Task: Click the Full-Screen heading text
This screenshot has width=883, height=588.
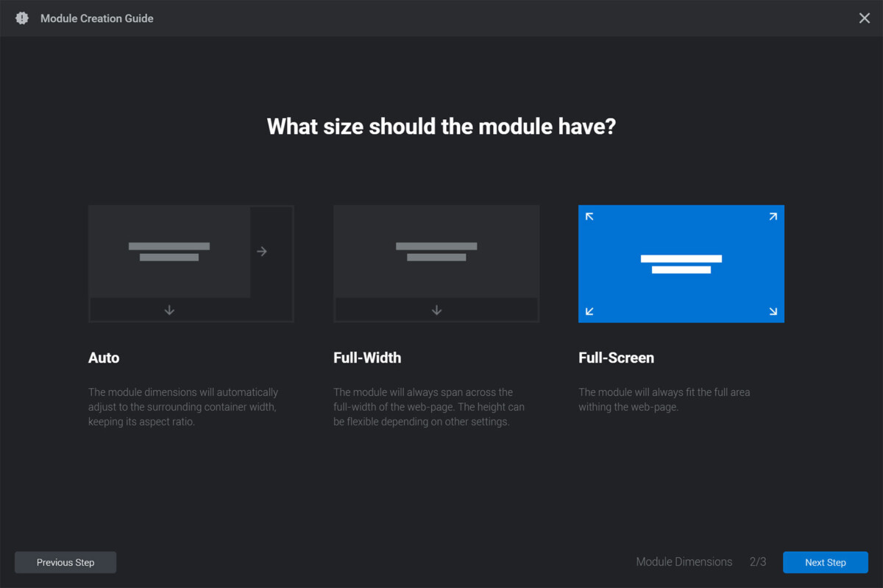Action: click(617, 358)
